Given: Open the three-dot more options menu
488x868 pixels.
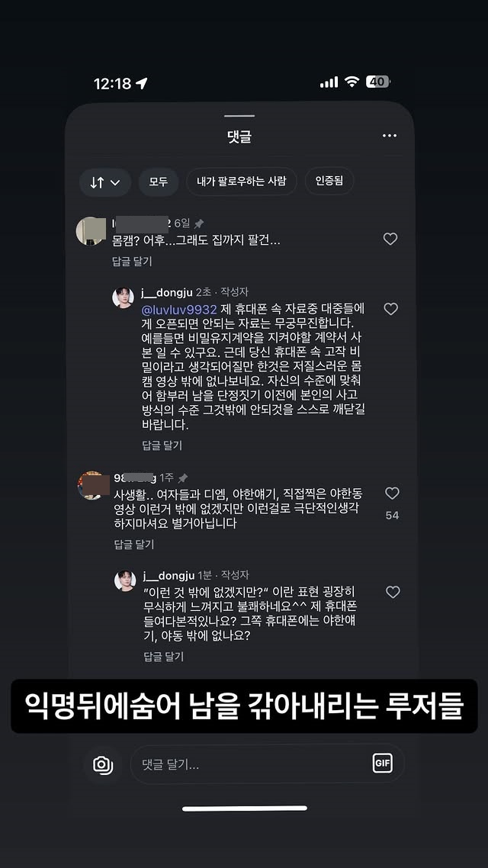Looking at the screenshot, I should point(390,136).
